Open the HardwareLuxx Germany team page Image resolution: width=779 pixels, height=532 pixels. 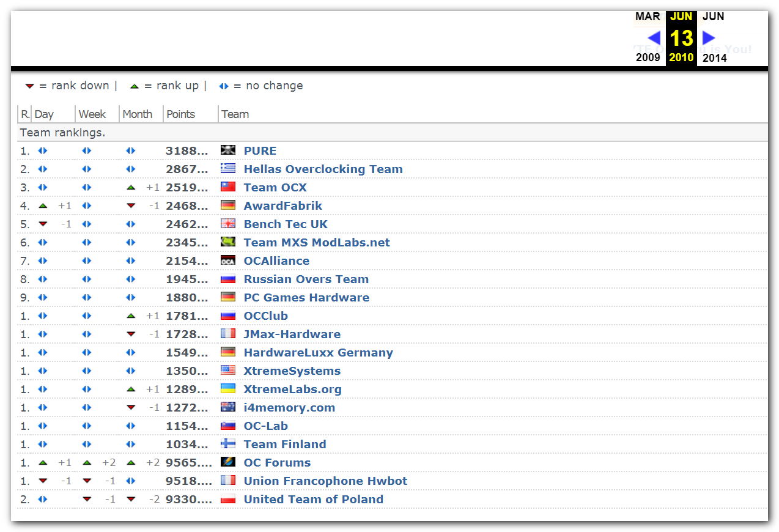[x=318, y=353]
